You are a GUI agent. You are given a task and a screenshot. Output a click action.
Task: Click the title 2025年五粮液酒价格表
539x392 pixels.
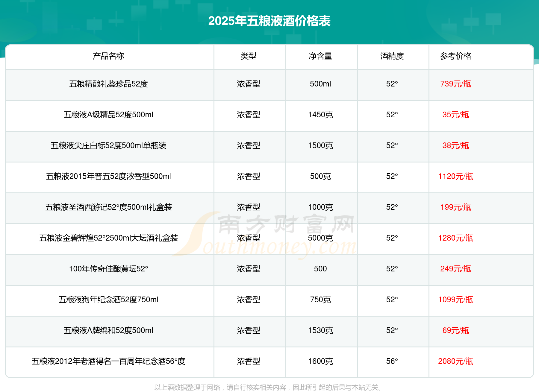point(269,21)
